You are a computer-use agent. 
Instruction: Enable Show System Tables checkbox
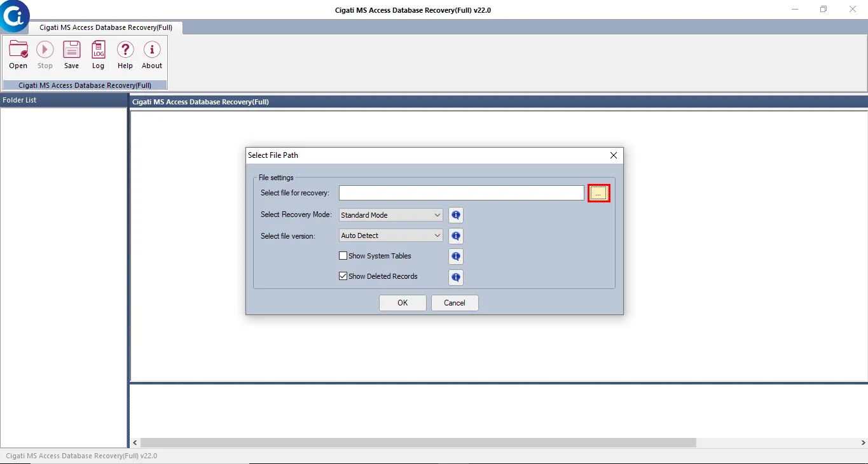(x=343, y=256)
